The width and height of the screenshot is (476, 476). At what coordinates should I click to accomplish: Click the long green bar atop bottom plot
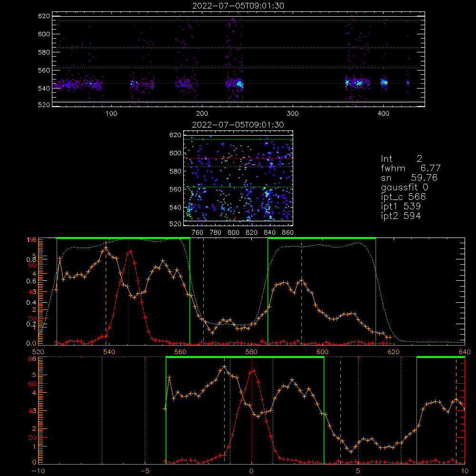click(245, 357)
